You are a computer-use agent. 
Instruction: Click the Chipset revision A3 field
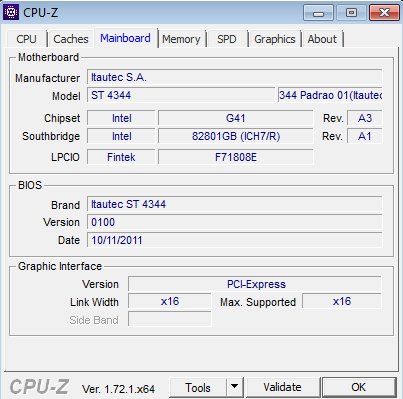point(365,118)
